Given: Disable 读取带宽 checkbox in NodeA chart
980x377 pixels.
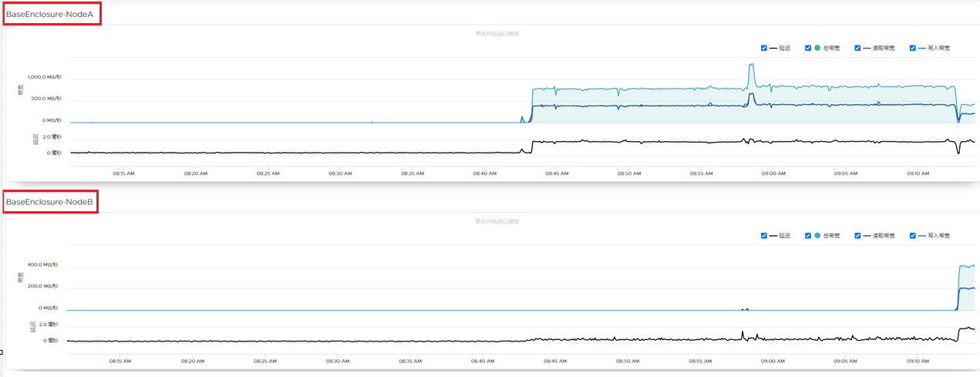Looking at the screenshot, I should click(857, 48).
